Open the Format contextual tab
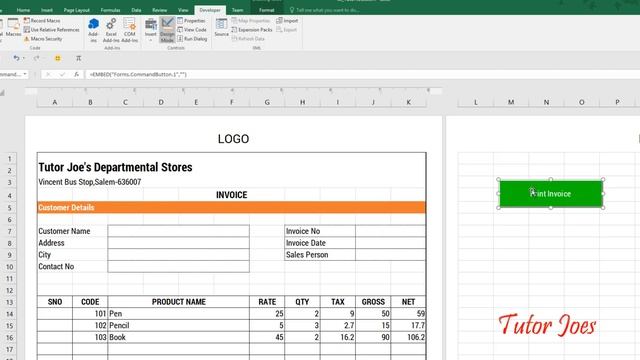This screenshot has height=360, width=640. point(267,10)
